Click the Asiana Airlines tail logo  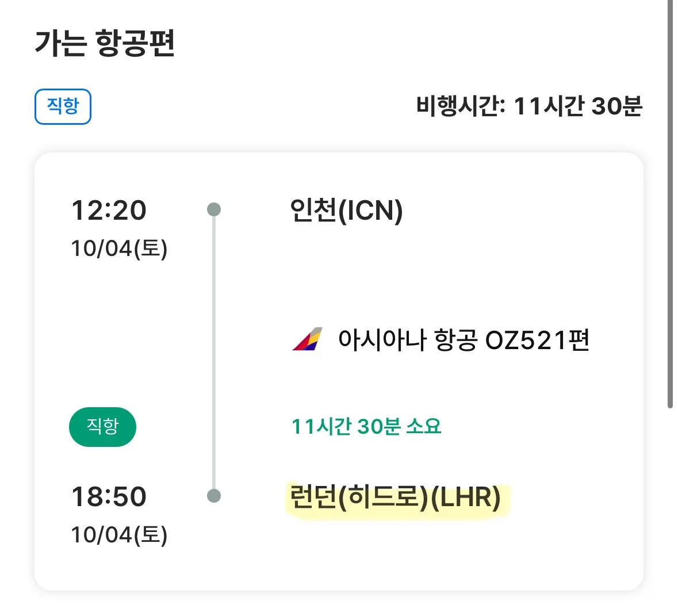pyautogui.click(x=307, y=339)
